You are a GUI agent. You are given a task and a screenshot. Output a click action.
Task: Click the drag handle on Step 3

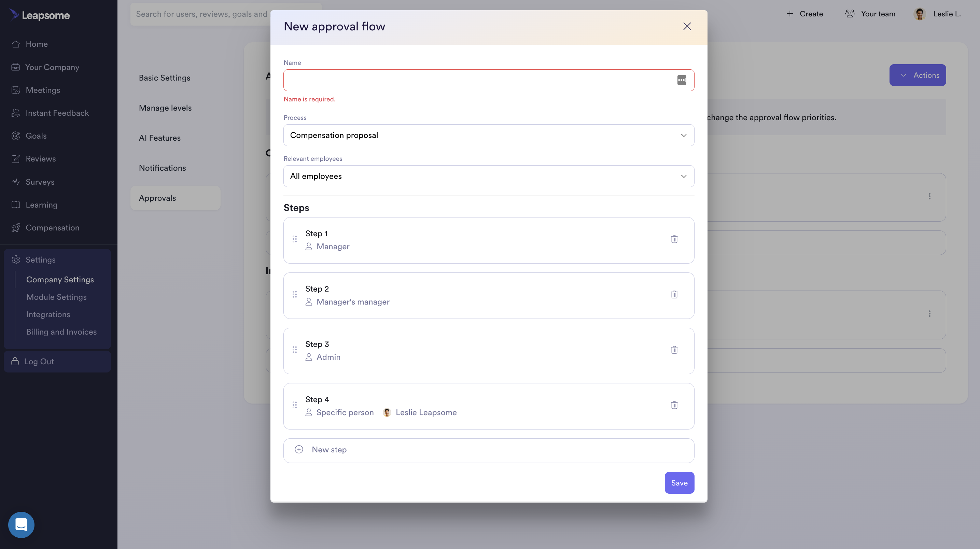coord(294,350)
